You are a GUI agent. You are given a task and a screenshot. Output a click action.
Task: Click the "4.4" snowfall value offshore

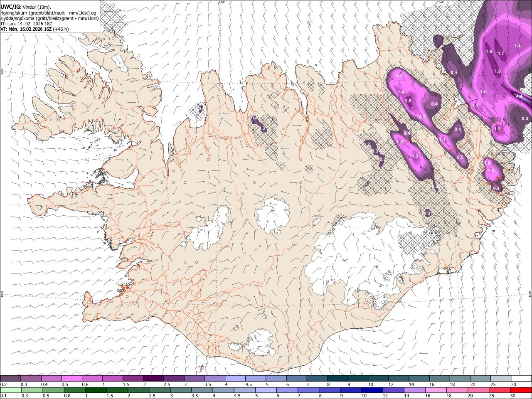519,96
